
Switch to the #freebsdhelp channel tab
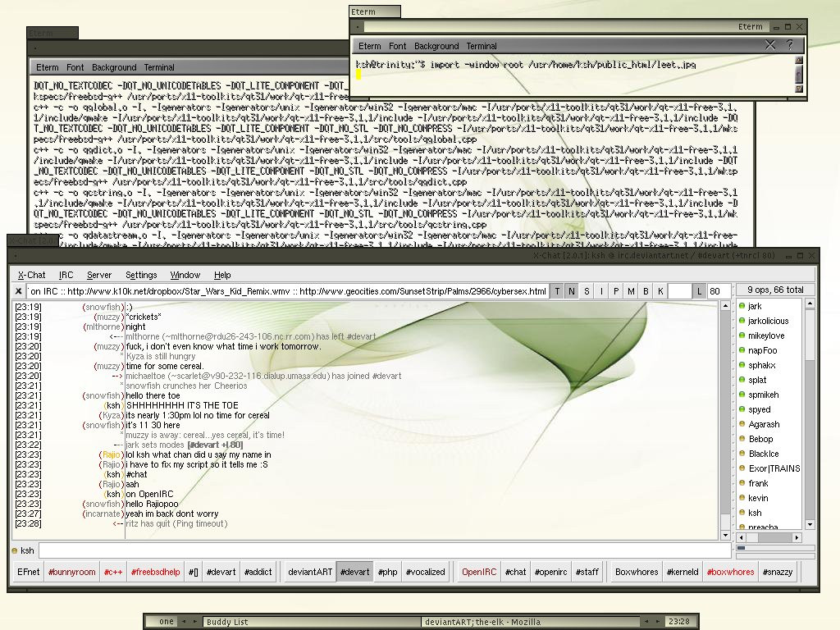coord(155,572)
